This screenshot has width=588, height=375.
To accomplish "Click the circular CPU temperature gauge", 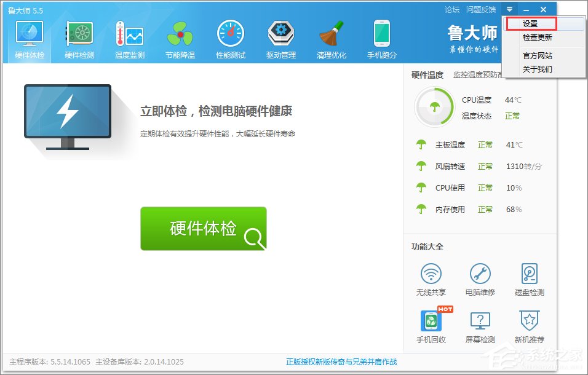I will coord(434,106).
